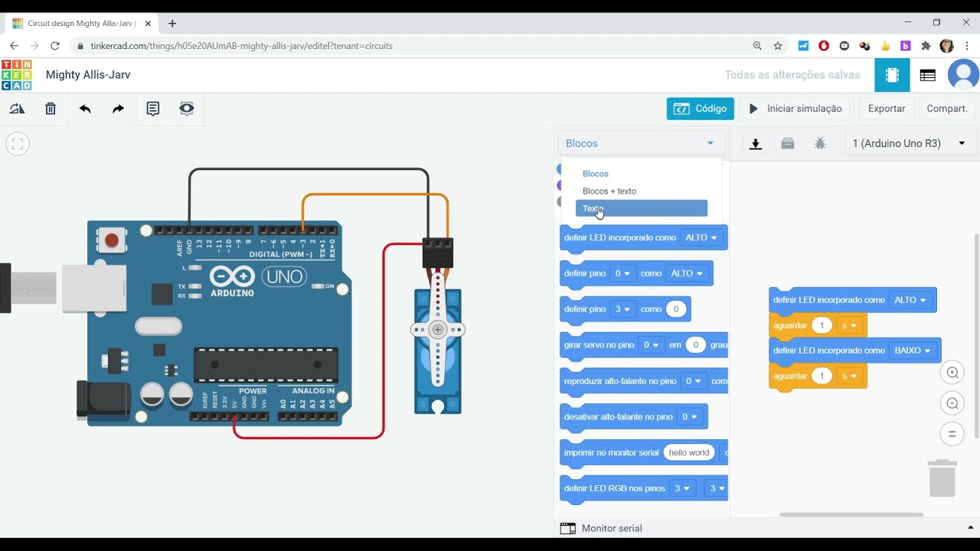Open the browser extensions puzzle icon
Screen dimensions: 980x551
pyautogui.click(x=926, y=46)
